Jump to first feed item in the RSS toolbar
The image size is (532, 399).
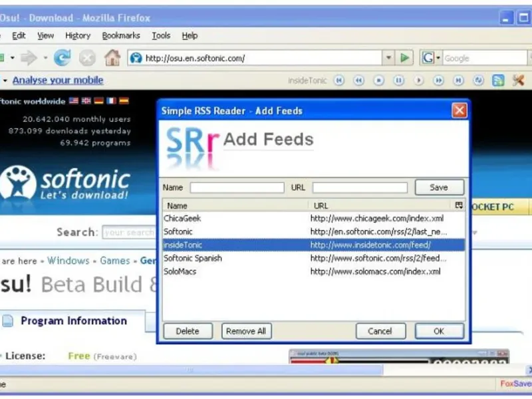tap(339, 80)
